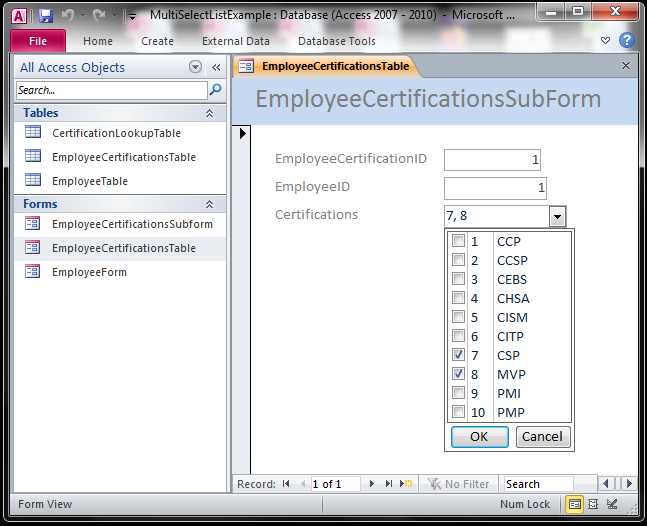Select EmployeeCertificationsTable form in Forms

(120, 248)
